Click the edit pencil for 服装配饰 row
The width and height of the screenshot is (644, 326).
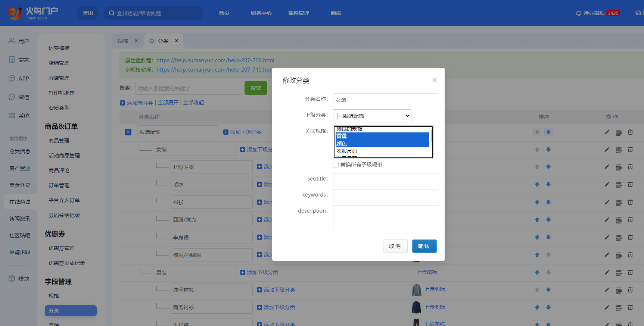tap(607, 132)
